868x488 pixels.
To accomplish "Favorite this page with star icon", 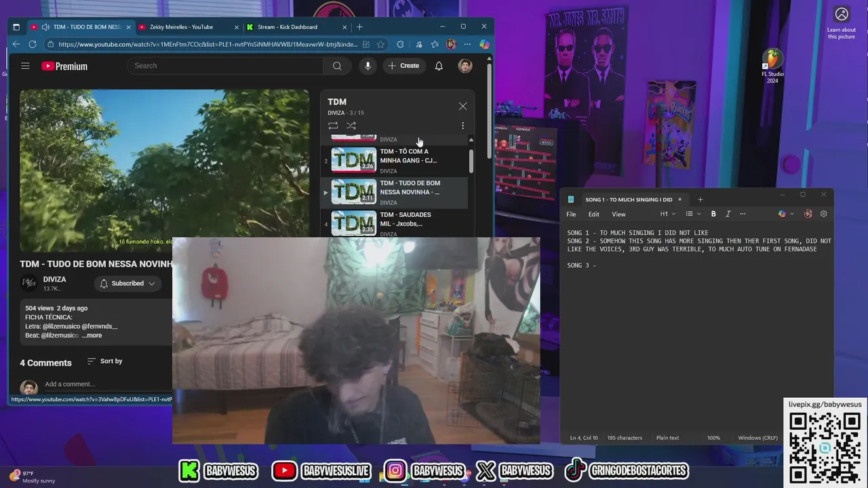I will (381, 44).
